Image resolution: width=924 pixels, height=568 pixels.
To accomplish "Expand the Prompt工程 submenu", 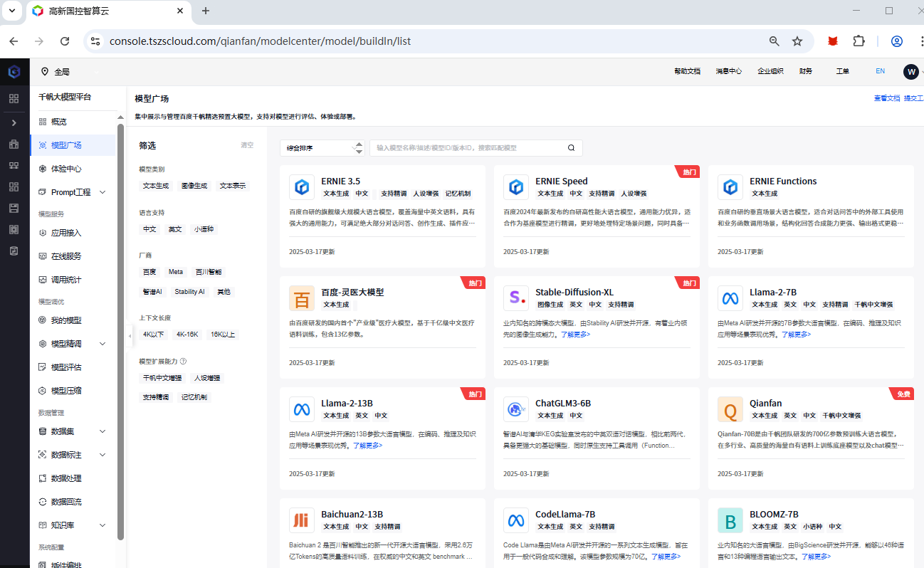I will 78,190.
